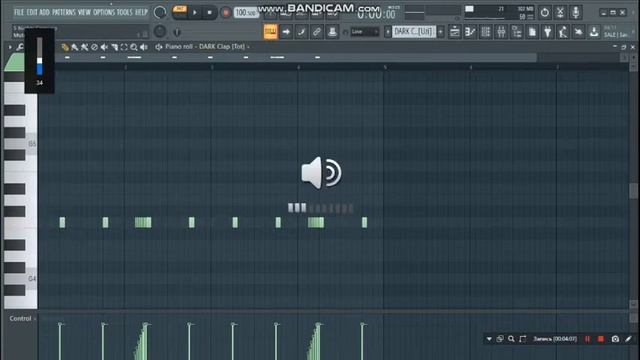The height and width of the screenshot is (360, 640).
Task: Click the 0:00:00 time display
Action: [x=376, y=14]
